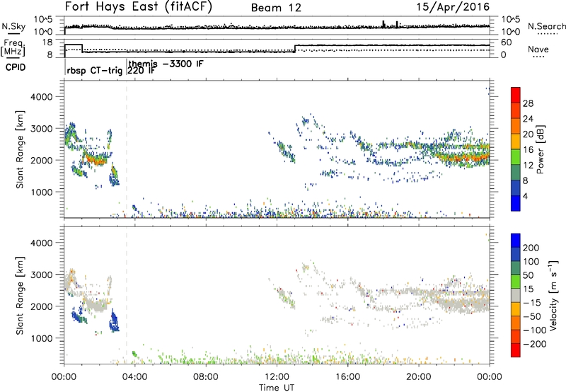This screenshot has width=566, height=392.
Task: Click the 'N.Search' legend label
Action: pos(547,26)
